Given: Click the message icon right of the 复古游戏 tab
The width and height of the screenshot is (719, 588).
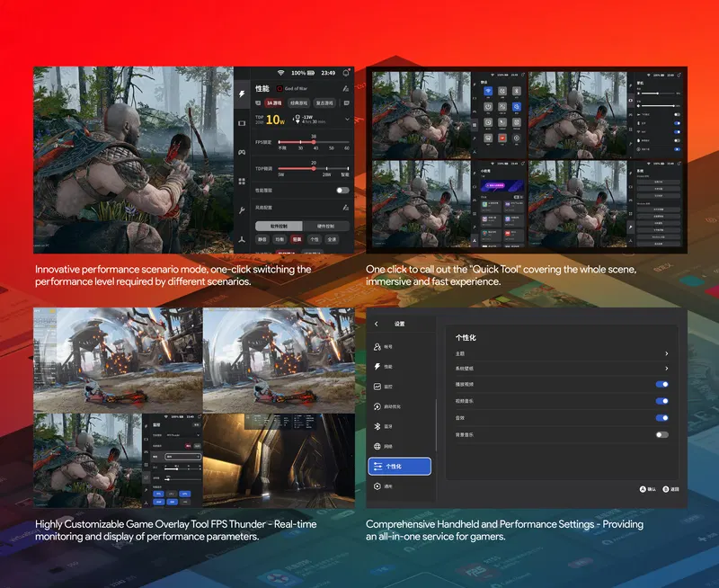Looking at the screenshot, I should (x=346, y=103).
